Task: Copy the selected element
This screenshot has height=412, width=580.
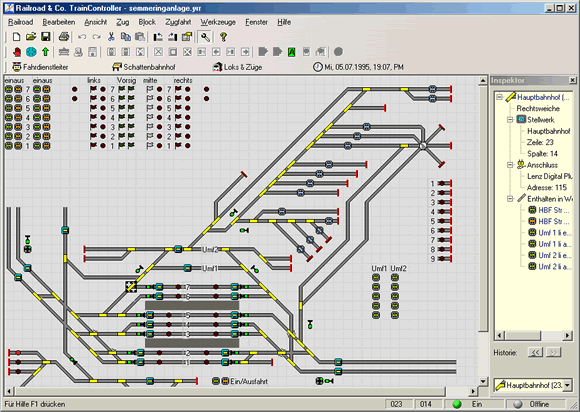Action: (126, 37)
